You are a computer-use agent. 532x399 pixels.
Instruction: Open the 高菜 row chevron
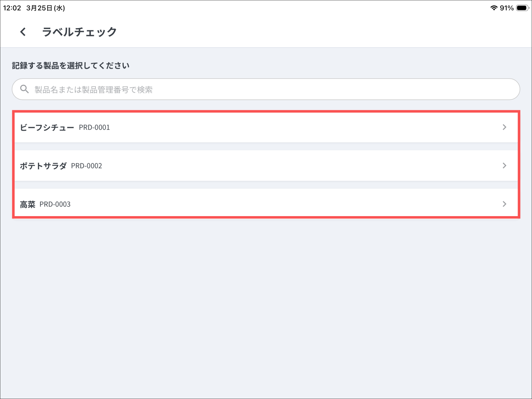click(504, 204)
